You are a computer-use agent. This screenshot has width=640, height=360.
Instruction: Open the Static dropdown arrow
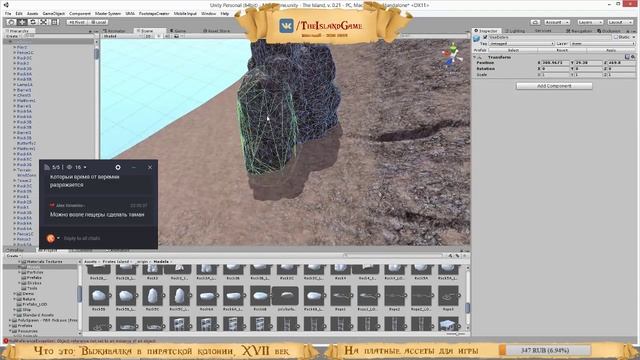(x=633, y=37)
